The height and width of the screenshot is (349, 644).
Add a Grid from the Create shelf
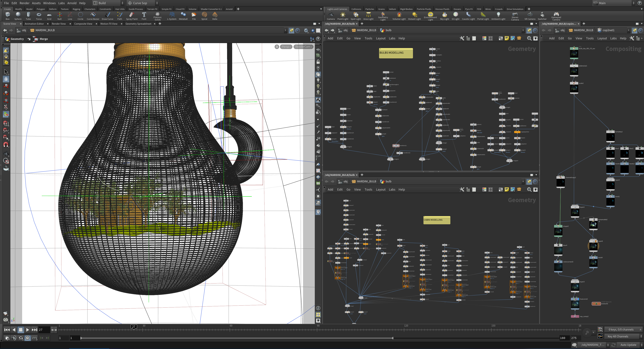click(x=49, y=16)
